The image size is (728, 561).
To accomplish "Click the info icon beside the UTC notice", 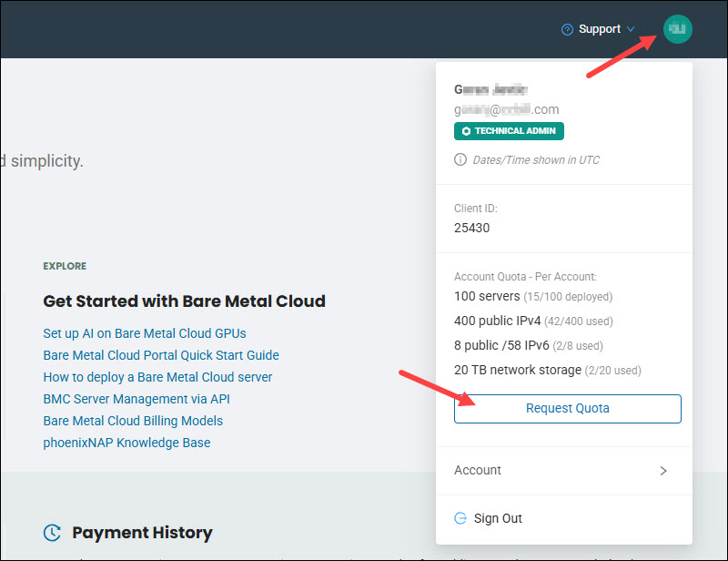I will (460, 159).
